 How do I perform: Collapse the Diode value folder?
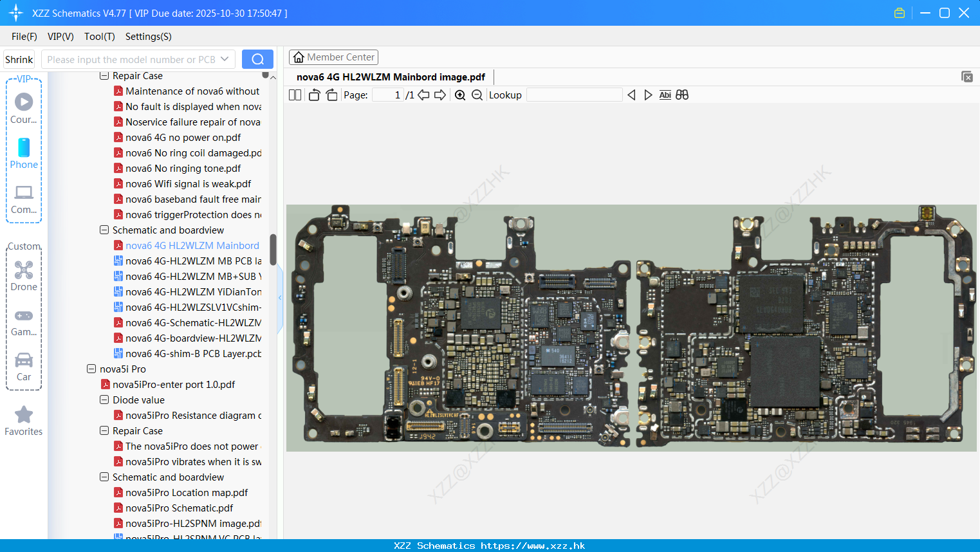[104, 400]
